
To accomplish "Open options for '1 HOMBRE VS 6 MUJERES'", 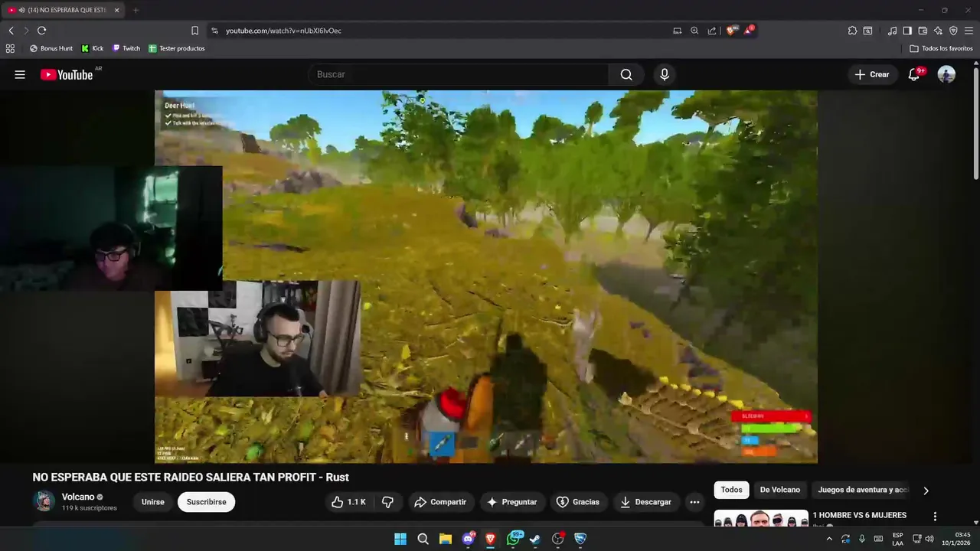I will point(935,517).
